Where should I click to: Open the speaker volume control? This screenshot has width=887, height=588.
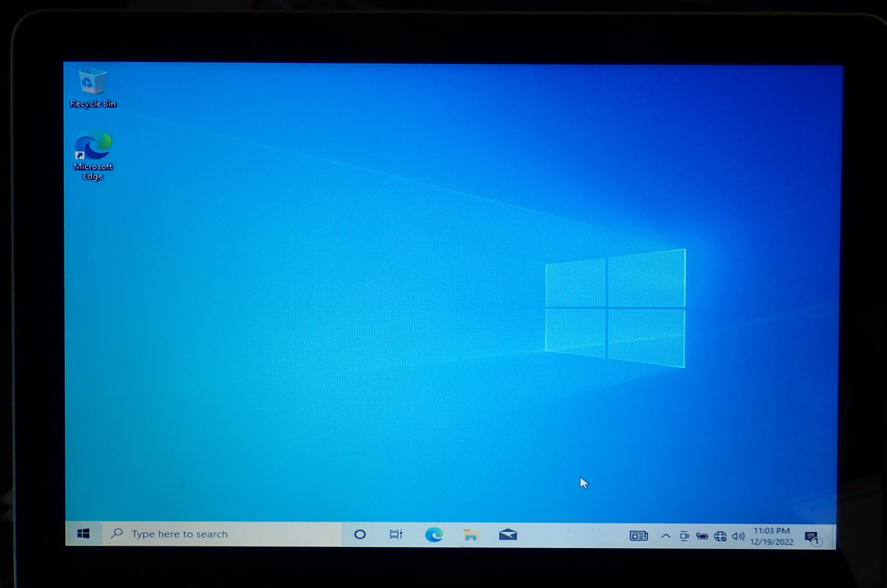[738, 536]
